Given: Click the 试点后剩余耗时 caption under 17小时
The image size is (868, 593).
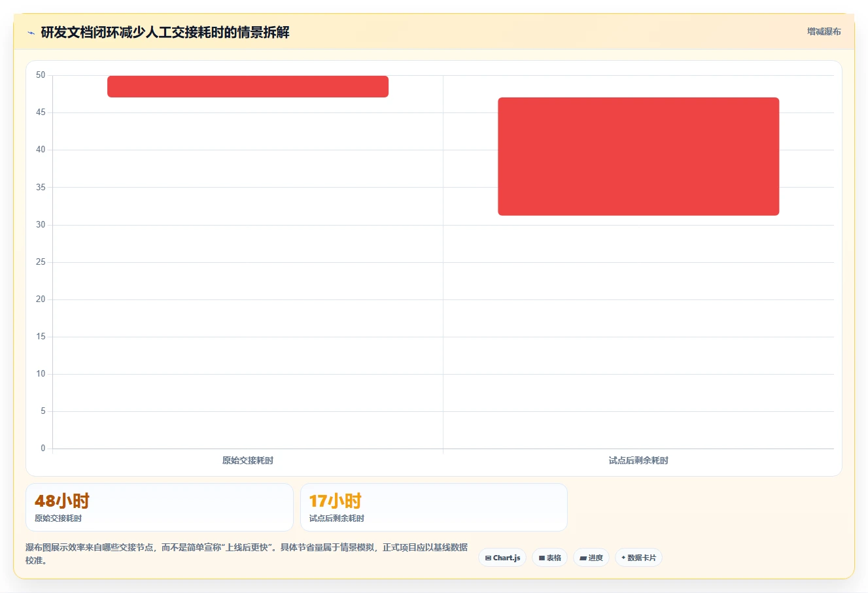Looking at the screenshot, I should (x=337, y=518).
